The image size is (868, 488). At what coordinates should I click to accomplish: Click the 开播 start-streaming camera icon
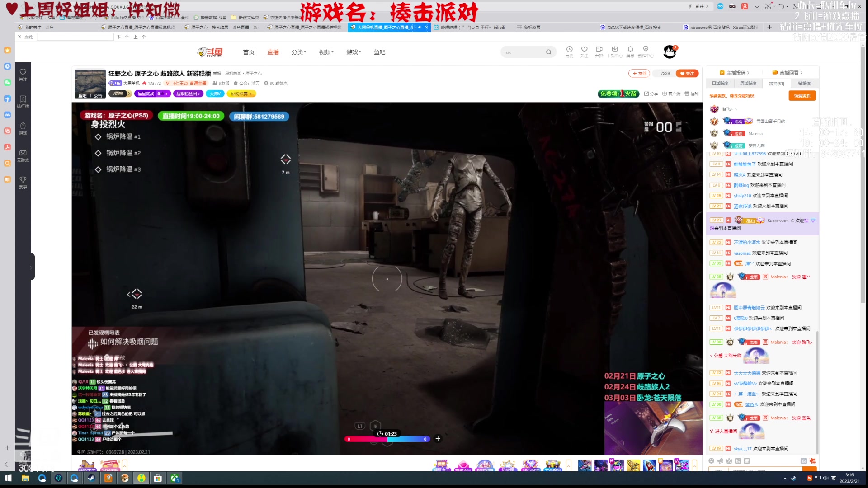point(599,50)
